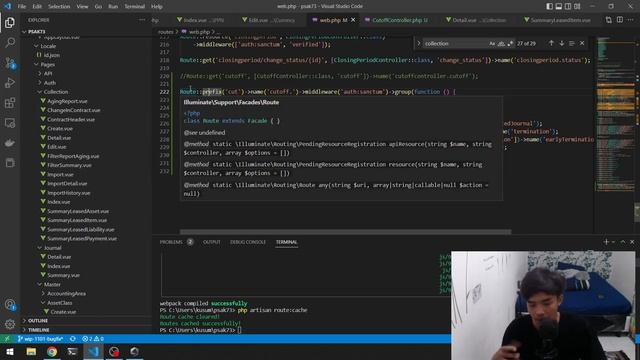This screenshot has width=640, height=360.
Task: Open the Explorer view in activity bar
Action: (10, 22)
